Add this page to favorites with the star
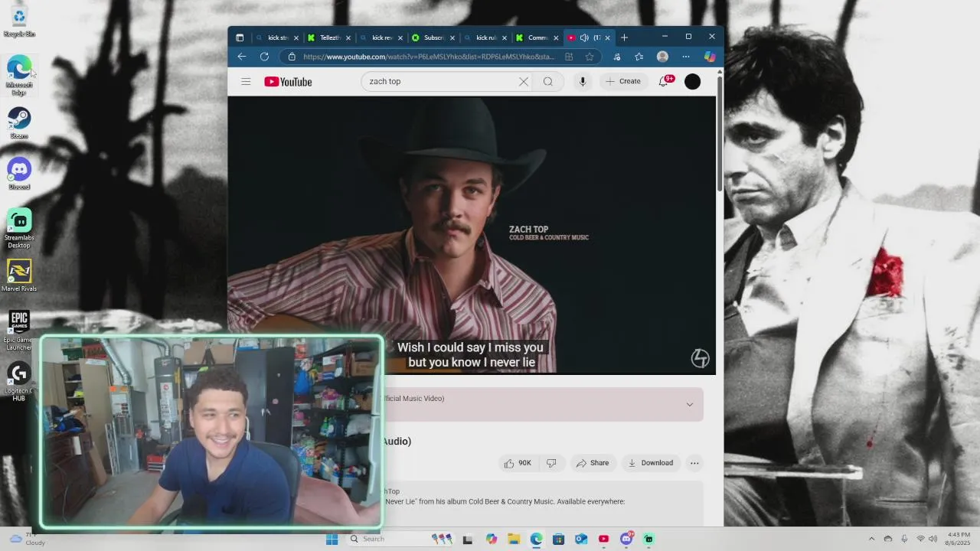This screenshot has height=551, width=980. pos(590,57)
